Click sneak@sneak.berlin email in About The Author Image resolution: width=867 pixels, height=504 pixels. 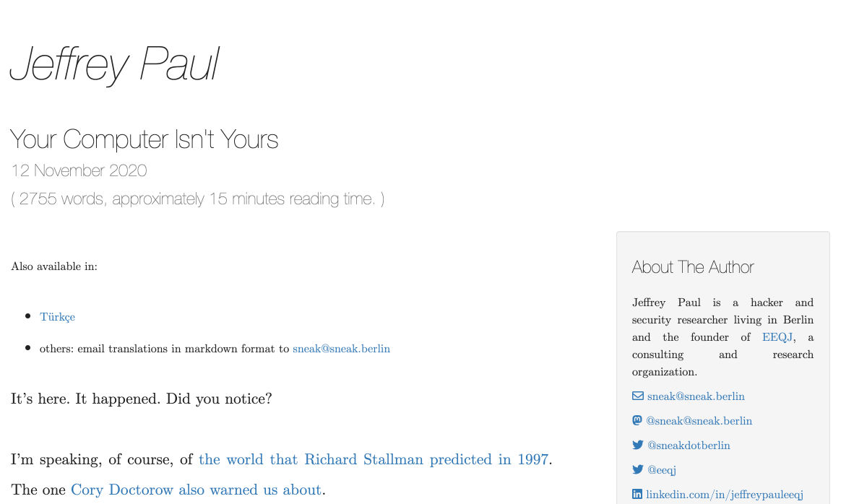tap(696, 396)
